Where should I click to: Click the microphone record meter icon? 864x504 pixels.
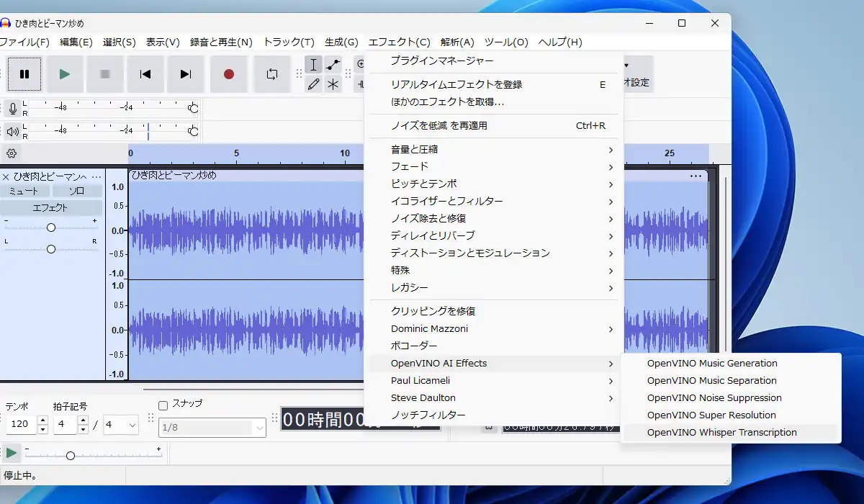click(x=12, y=109)
